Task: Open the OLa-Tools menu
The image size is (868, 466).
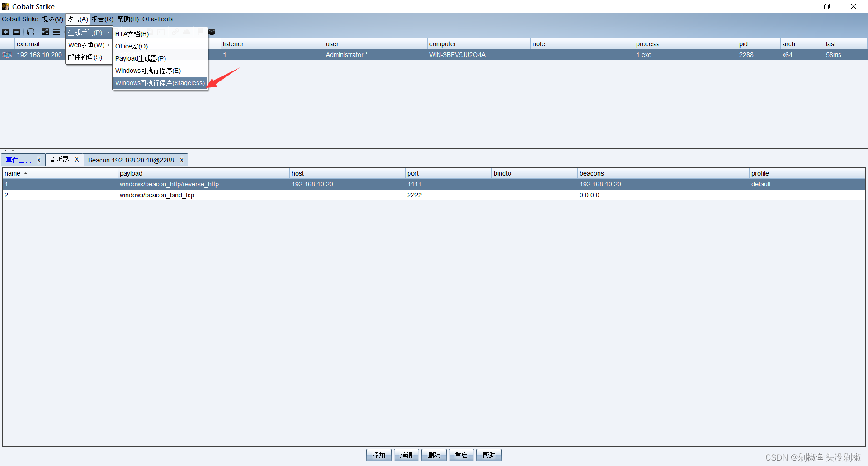Action: pos(157,19)
